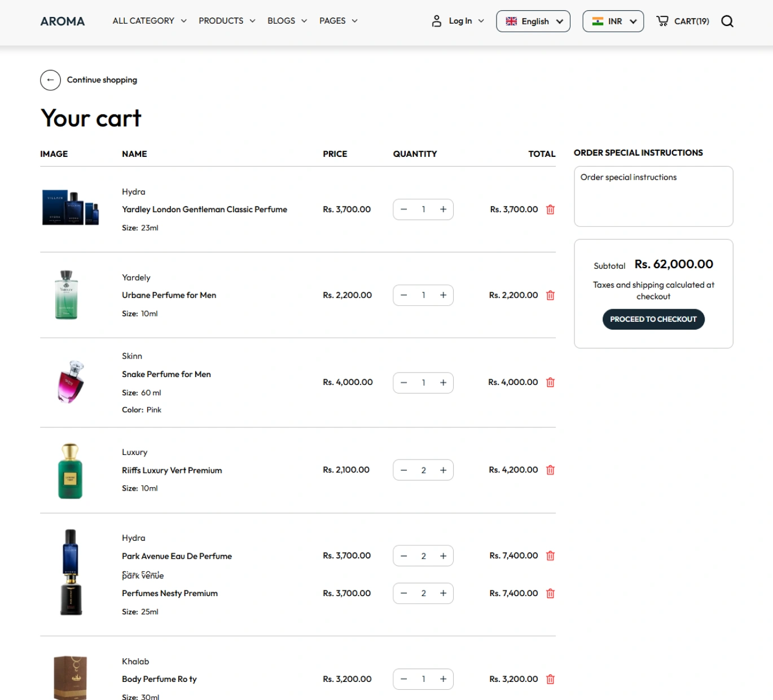Open Snake Perfume for Men product link

pyautogui.click(x=166, y=374)
